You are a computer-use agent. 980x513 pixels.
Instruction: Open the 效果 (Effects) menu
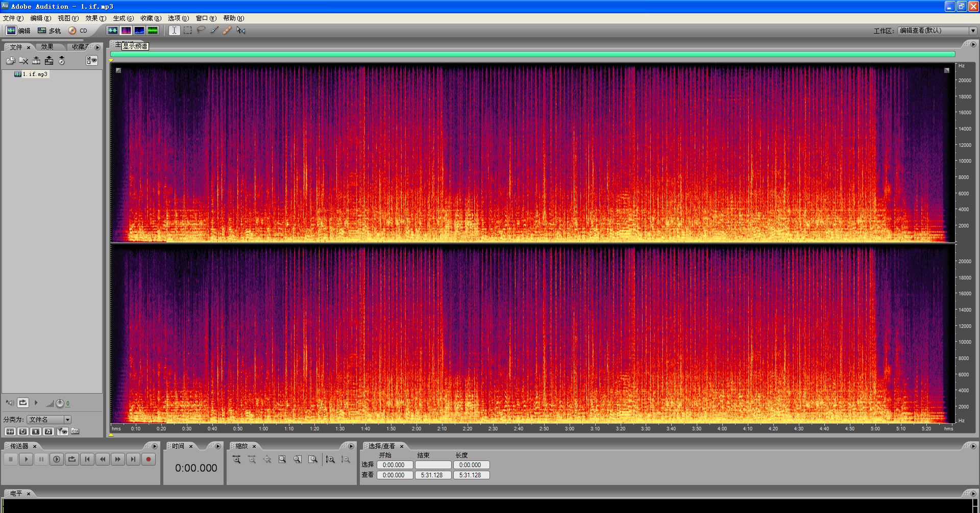click(96, 18)
